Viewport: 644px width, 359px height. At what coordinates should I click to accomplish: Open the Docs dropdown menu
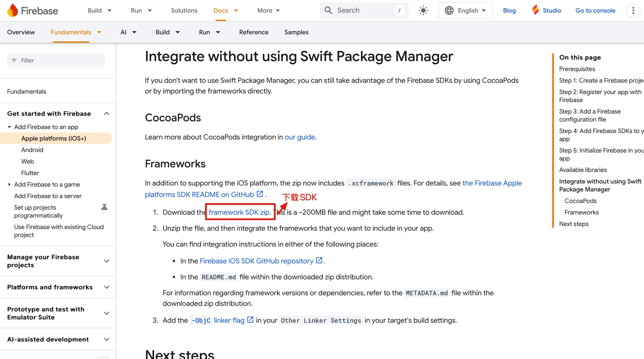[226, 10]
